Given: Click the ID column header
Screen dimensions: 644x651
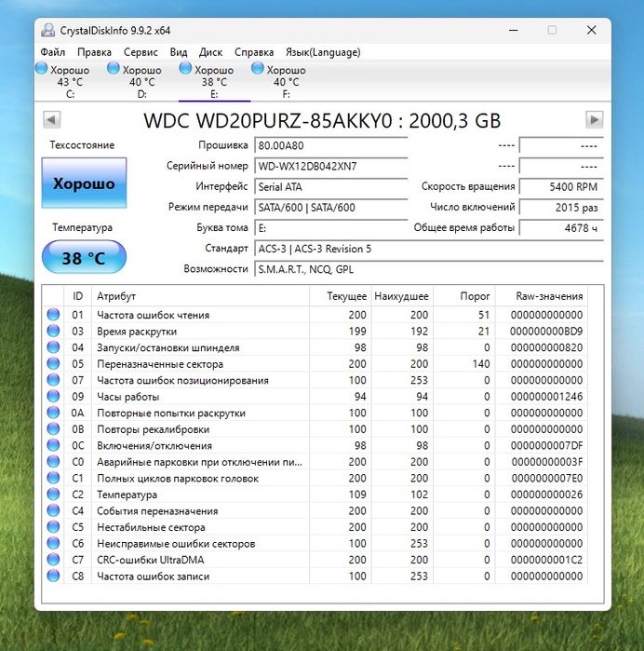Looking at the screenshot, I should pos(77,296).
